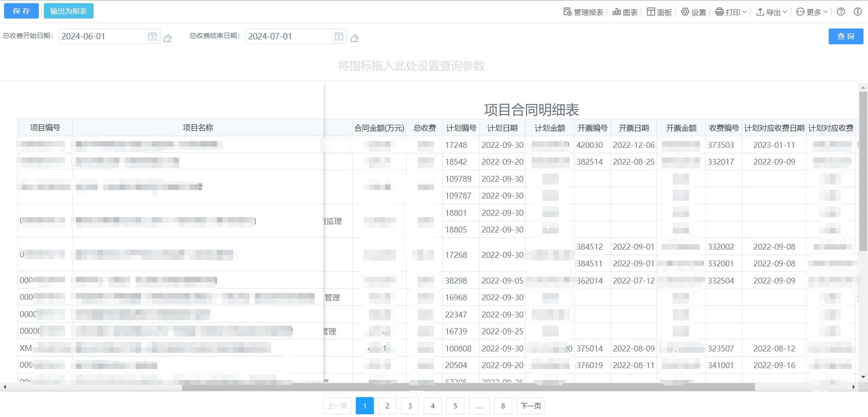Click the 总收费开始日期 date input field
The height and width of the screenshot is (417, 868).
tap(102, 36)
